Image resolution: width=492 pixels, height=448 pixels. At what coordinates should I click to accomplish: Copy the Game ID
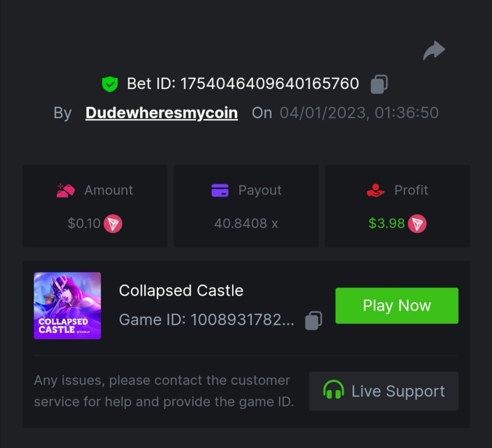point(313,320)
